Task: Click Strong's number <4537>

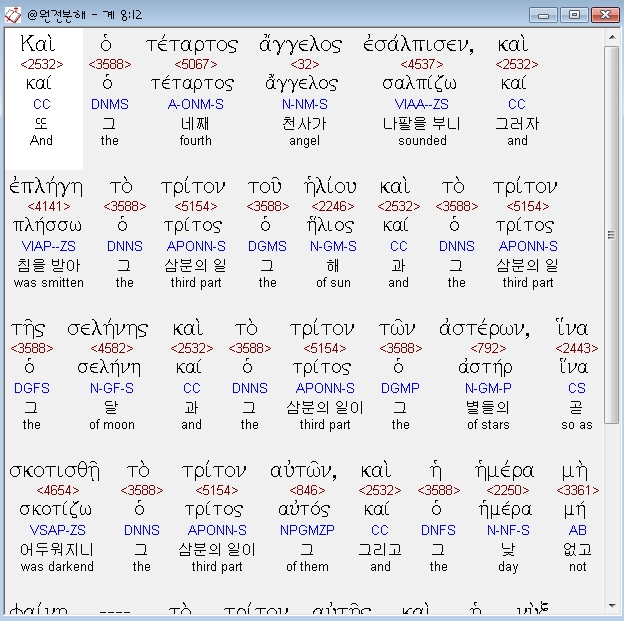Action: (422, 64)
